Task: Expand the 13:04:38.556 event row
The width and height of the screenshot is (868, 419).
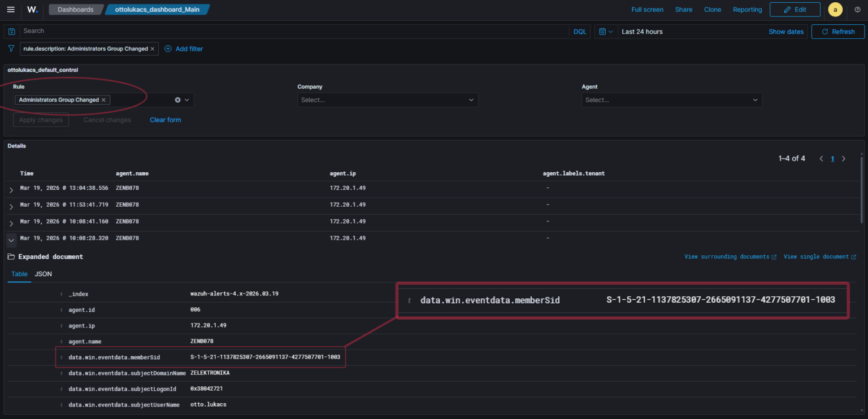Action: click(11, 190)
